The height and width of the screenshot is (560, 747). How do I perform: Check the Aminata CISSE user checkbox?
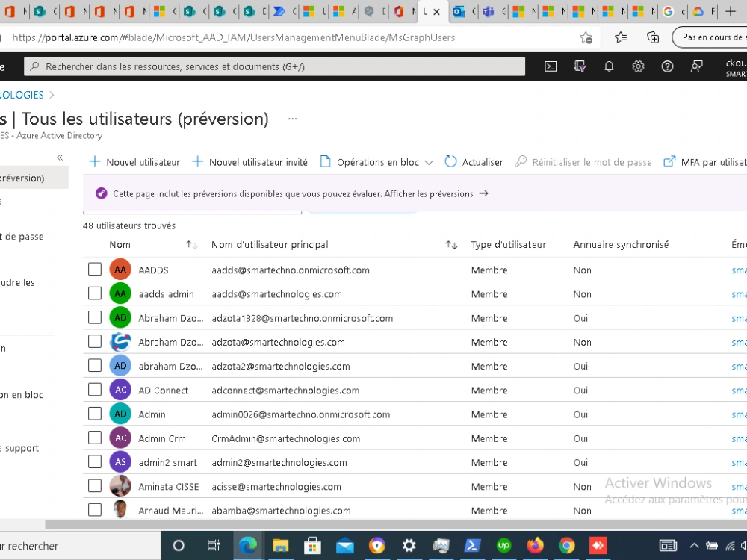point(95,486)
